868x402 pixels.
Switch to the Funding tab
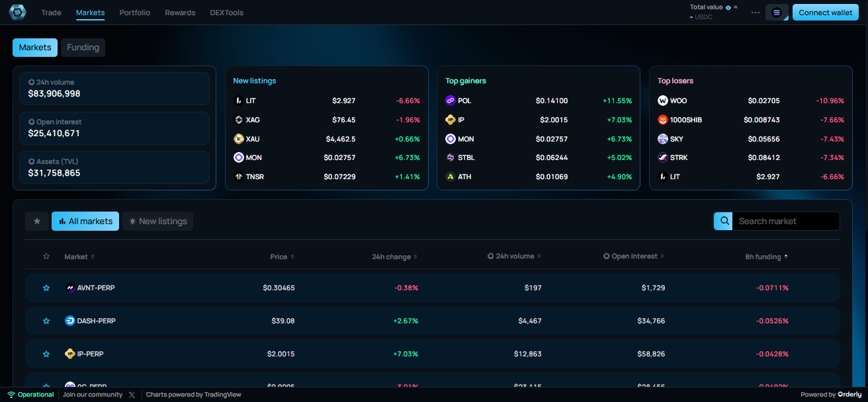[x=83, y=47]
